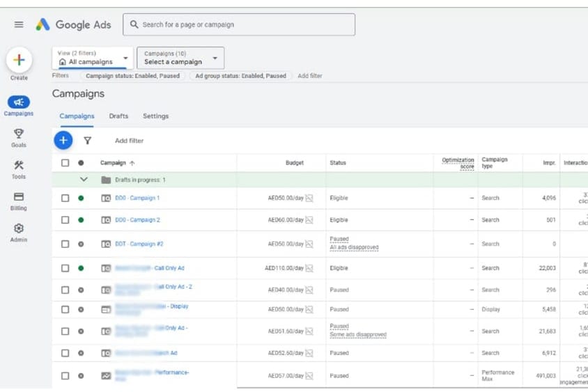Open the DDT - Campaign #2 link
This screenshot has width=588, height=392.
(x=139, y=244)
